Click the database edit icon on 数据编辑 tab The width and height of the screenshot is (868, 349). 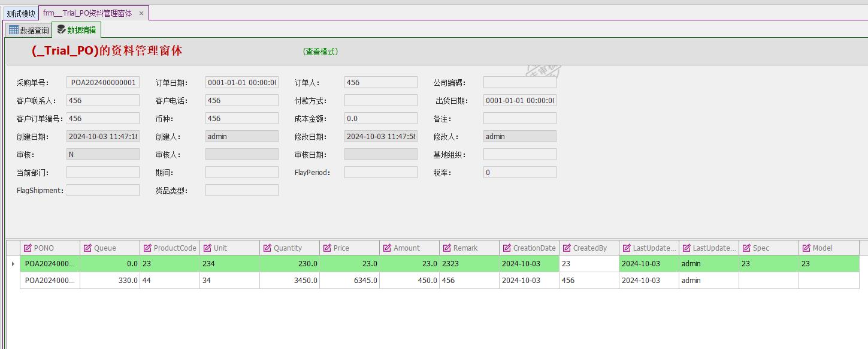(x=60, y=28)
